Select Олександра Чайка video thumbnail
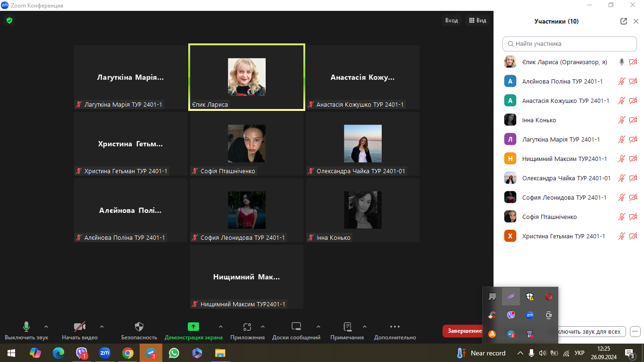 pyautogui.click(x=362, y=143)
